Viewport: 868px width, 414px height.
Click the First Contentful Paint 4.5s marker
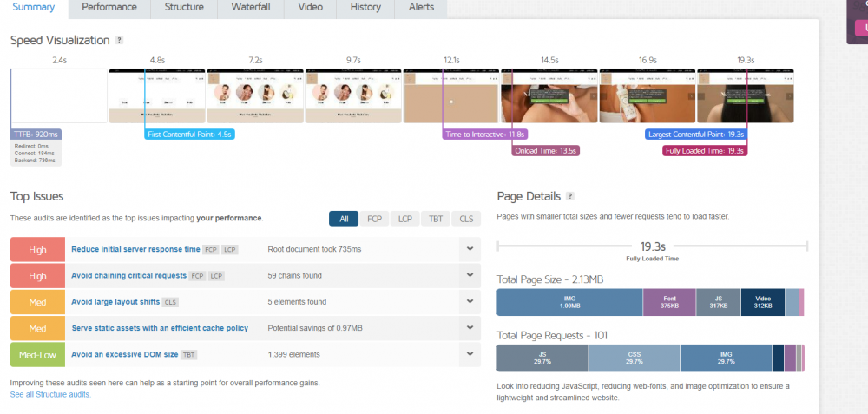tap(190, 135)
